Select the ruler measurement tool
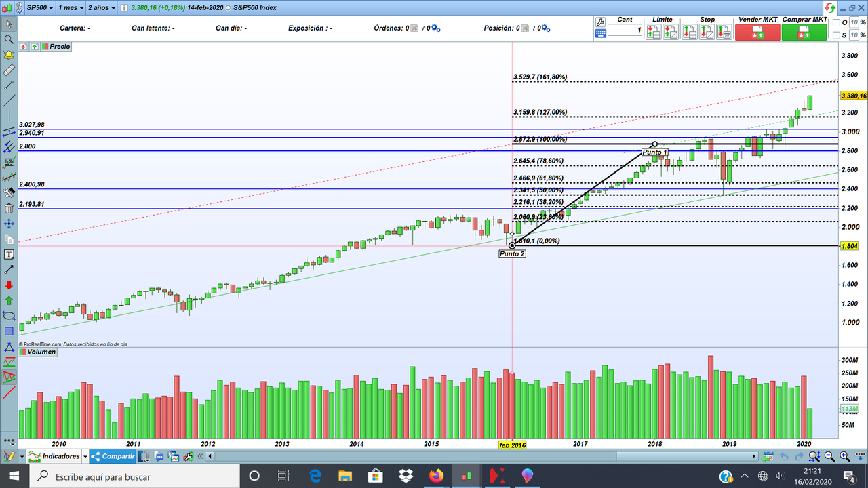Viewport: 868px width, 488px height. point(8,68)
